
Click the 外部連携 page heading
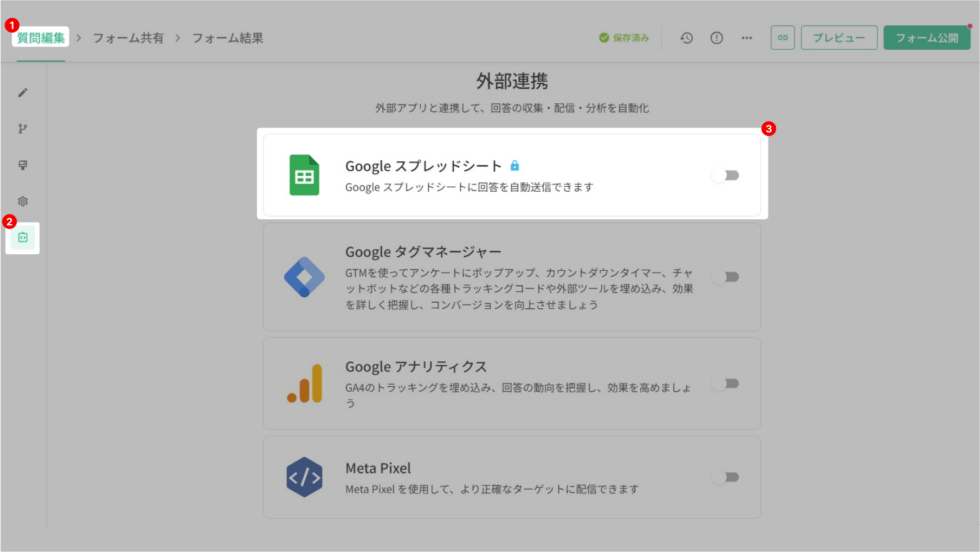click(x=512, y=81)
